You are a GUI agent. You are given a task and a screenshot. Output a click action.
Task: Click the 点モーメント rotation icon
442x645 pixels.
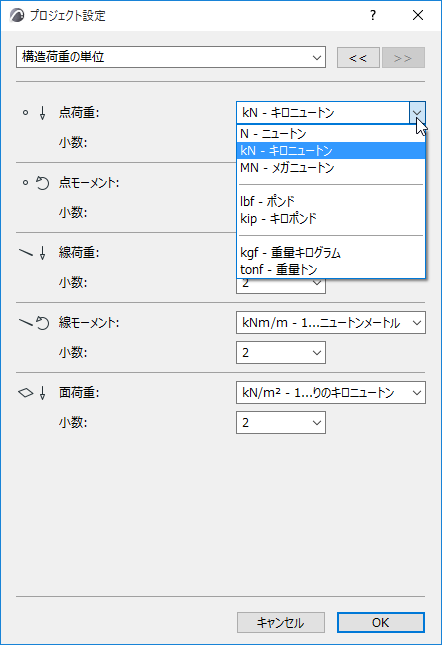click(x=42, y=183)
